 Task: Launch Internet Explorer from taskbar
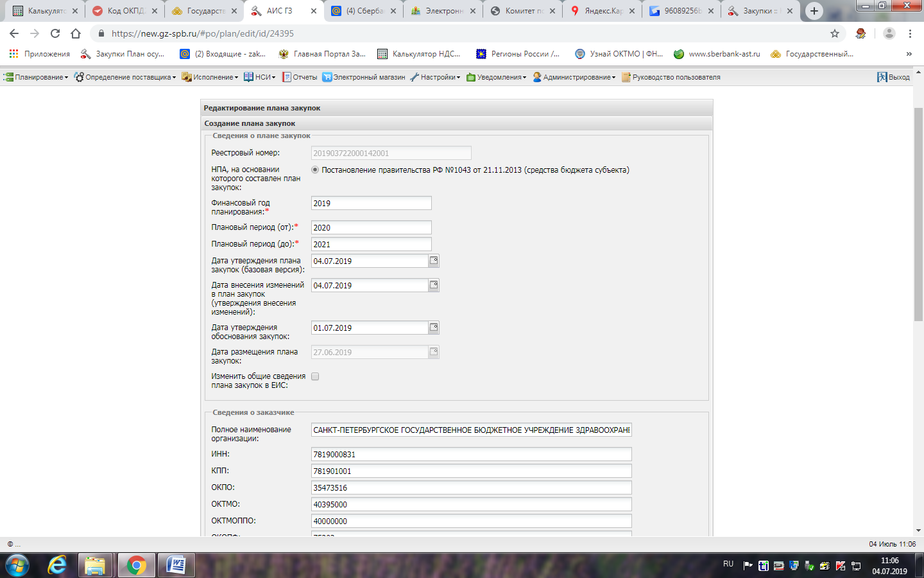point(57,565)
